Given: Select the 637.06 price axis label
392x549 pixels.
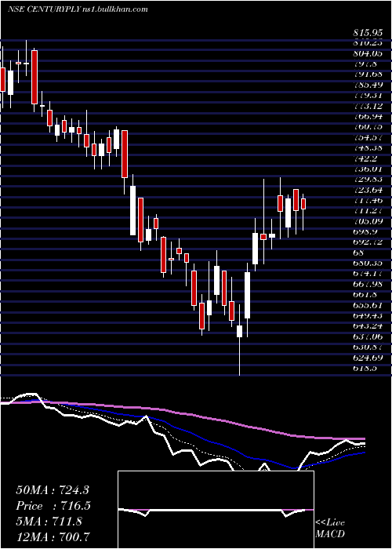Looking at the screenshot, I should tap(368, 336).
